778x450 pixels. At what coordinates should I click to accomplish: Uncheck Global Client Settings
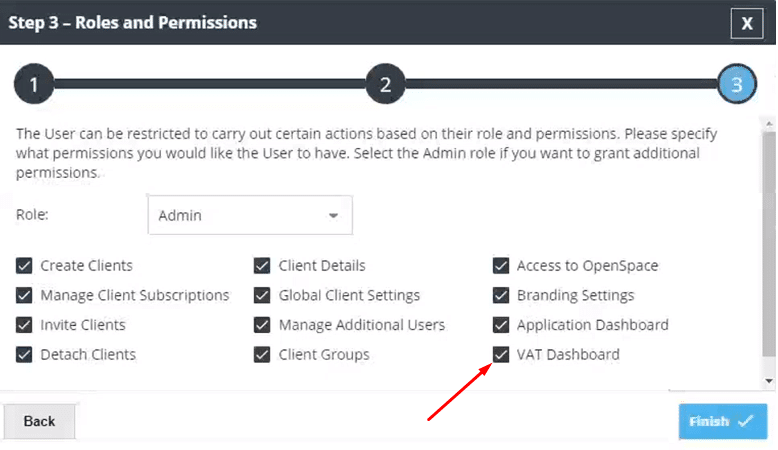click(262, 295)
